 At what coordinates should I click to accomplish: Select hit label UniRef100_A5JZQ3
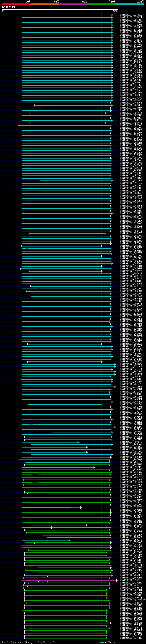131,394
